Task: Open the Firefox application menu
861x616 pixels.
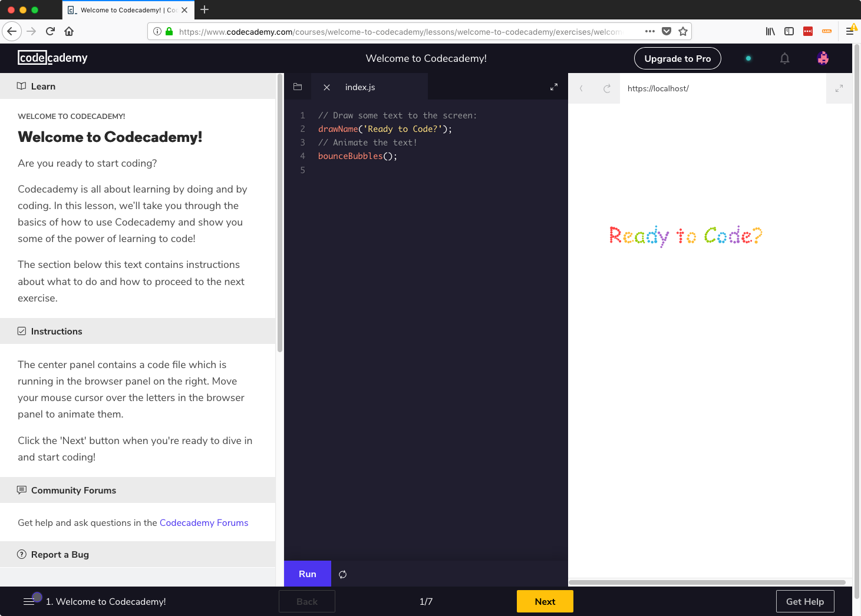Action: tap(850, 31)
